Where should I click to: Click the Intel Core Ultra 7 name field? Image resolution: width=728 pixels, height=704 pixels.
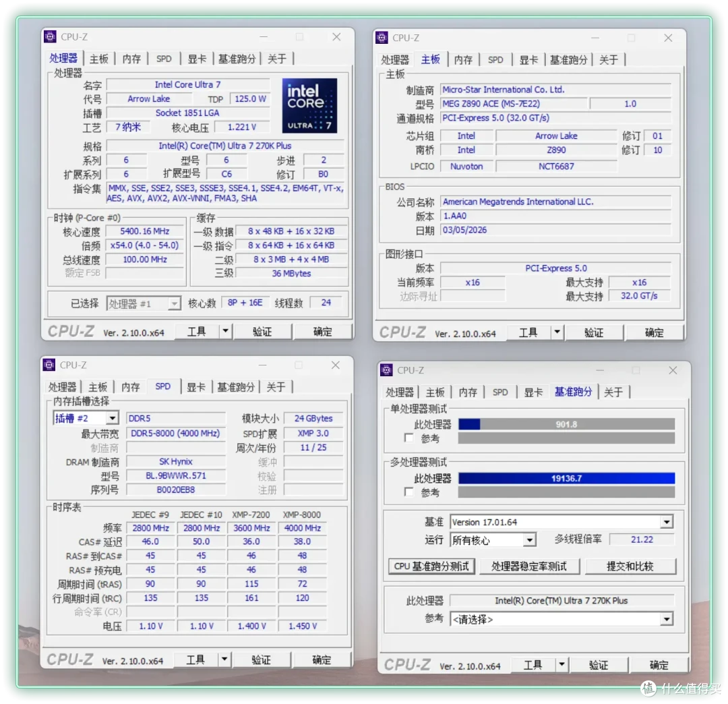point(188,84)
